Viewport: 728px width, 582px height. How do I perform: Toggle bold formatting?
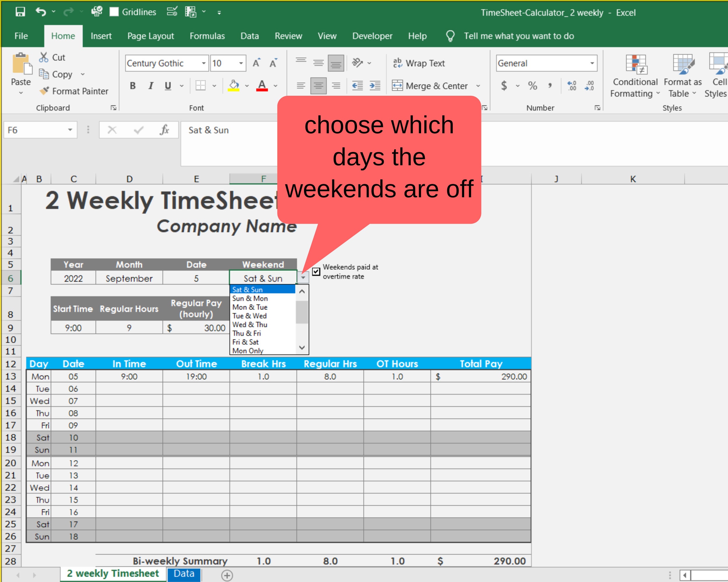[x=132, y=86]
